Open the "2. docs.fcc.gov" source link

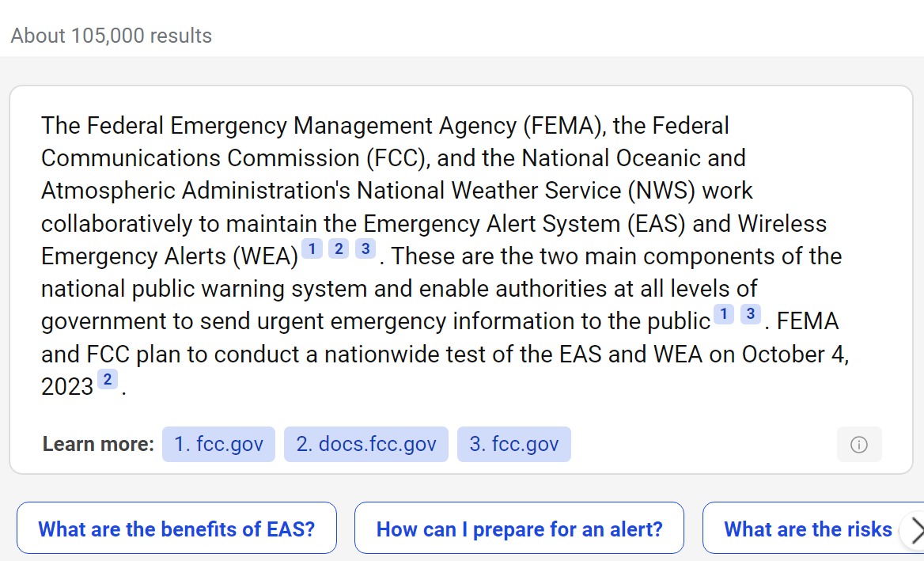click(x=366, y=445)
